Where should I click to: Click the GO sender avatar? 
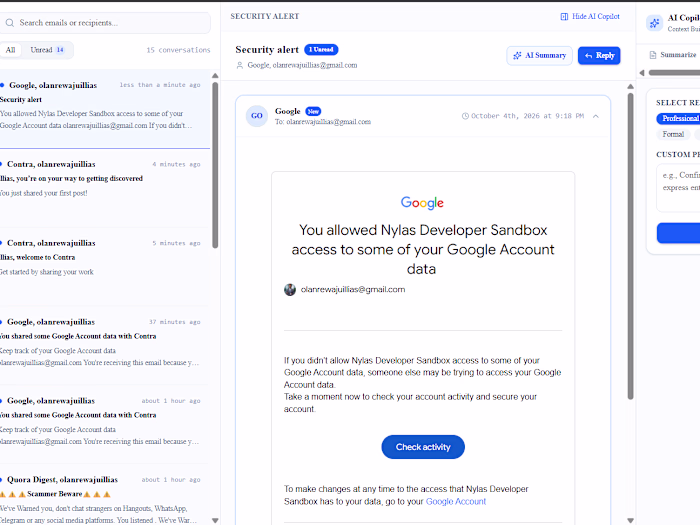coord(257,116)
